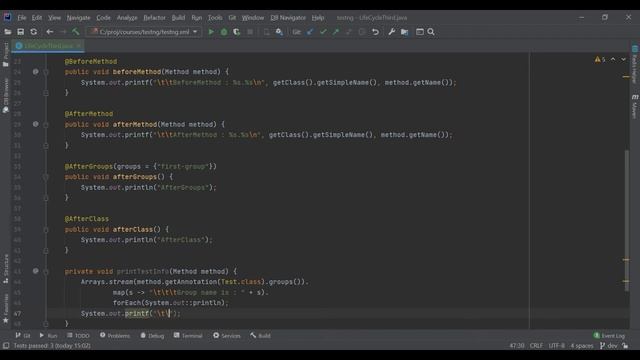Screen dimensions: 640x360
Task: Click the editor vertical scrollbar thumb
Action: (627, 221)
